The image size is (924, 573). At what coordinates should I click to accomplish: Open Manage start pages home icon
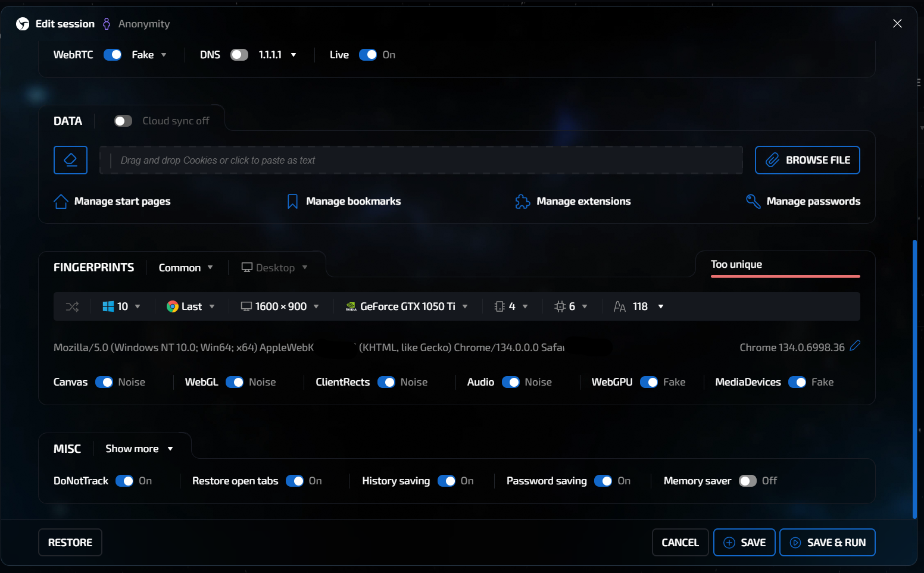(x=61, y=202)
